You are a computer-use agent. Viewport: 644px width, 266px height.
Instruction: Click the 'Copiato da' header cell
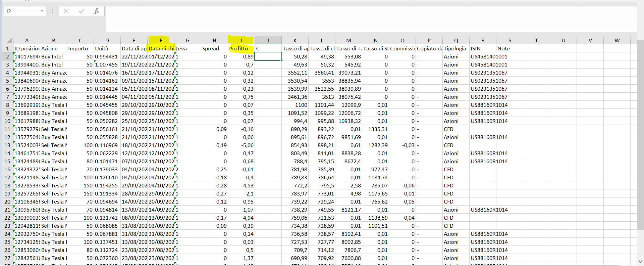(429, 48)
